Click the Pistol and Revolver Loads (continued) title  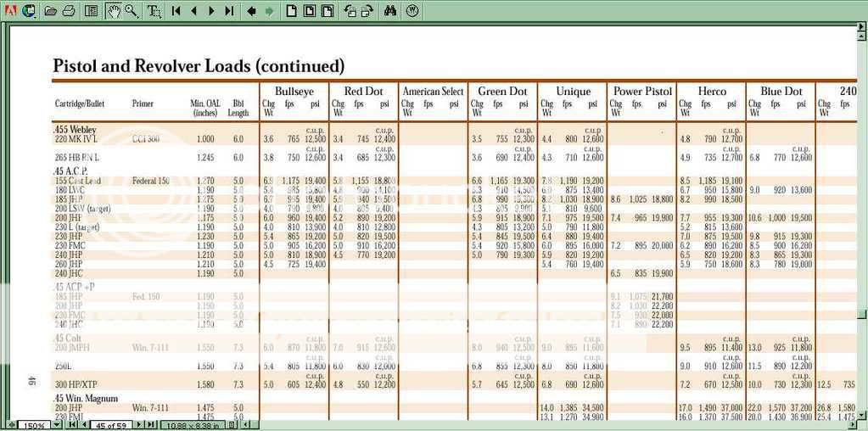coord(199,66)
